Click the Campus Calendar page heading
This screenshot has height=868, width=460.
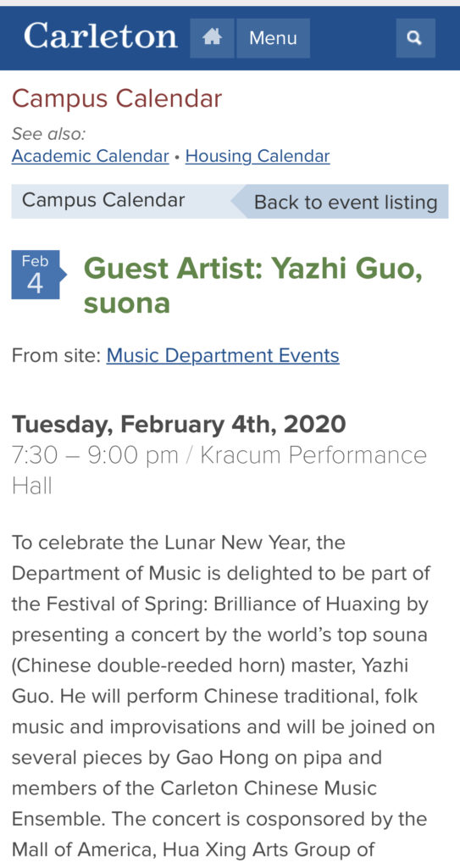click(x=117, y=99)
